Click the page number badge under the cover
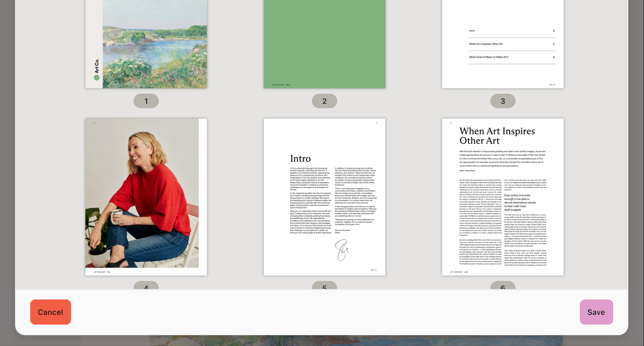Image resolution: width=644 pixels, height=346 pixels. tap(146, 101)
